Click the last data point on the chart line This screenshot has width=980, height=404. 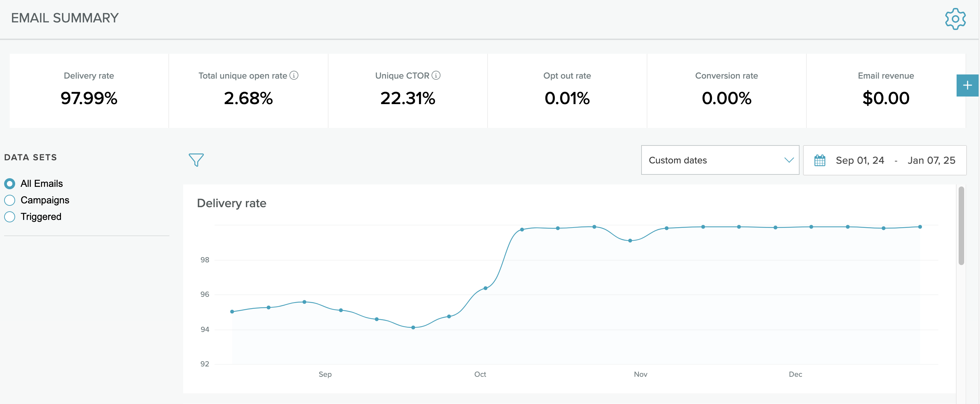pyautogui.click(x=920, y=227)
